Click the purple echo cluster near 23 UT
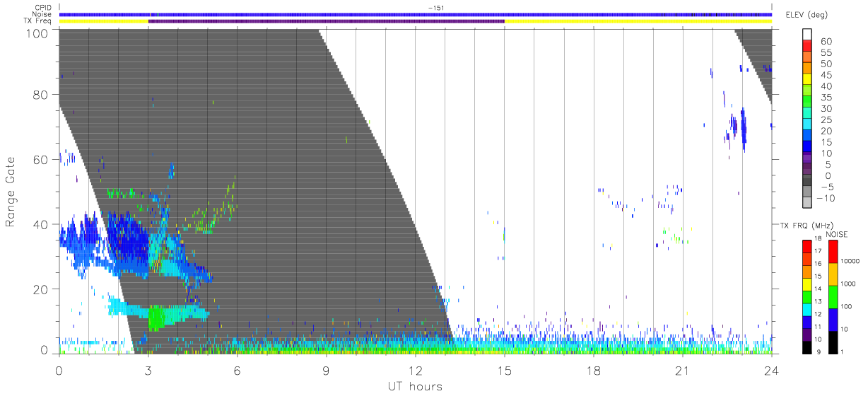This screenshot has height=401, width=868. 737,128
